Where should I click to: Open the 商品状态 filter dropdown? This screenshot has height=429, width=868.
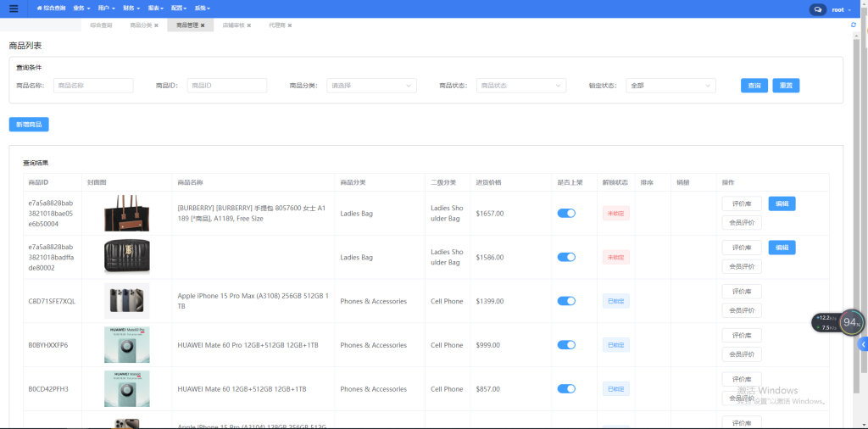click(x=521, y=86)
